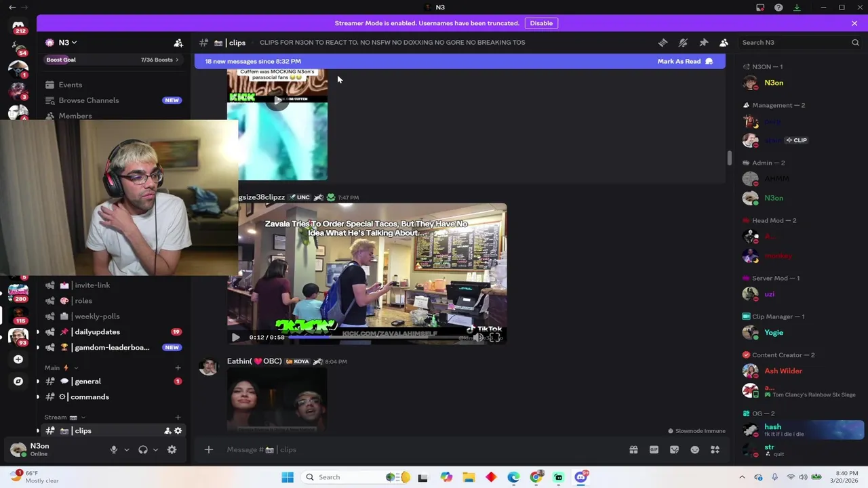Open Chrome in the Windows taskbar
Screen dimensions: 868x488
click(536, 477)
